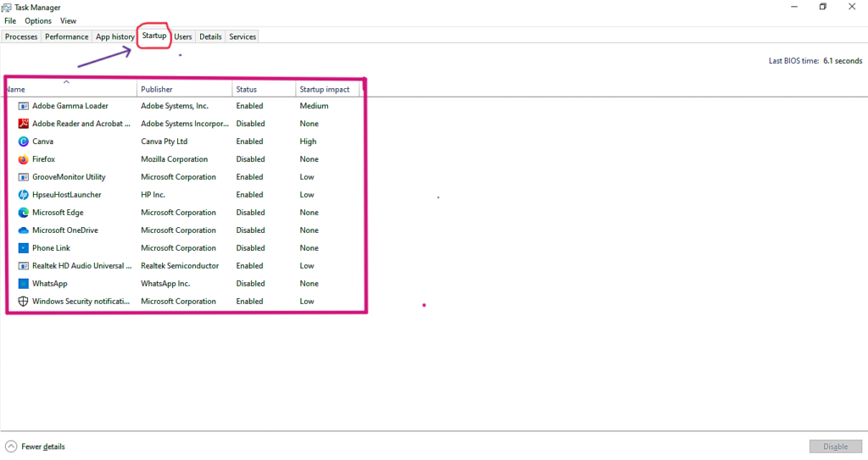Click the Disable button
Image resolution: width=868 pixels, height=460 pixels.
[x=835, y=446]
